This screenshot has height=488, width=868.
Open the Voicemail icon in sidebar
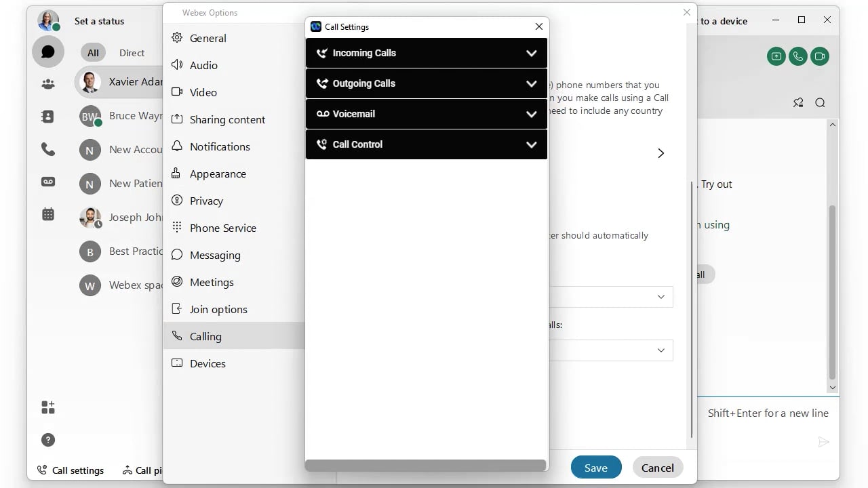48,182
